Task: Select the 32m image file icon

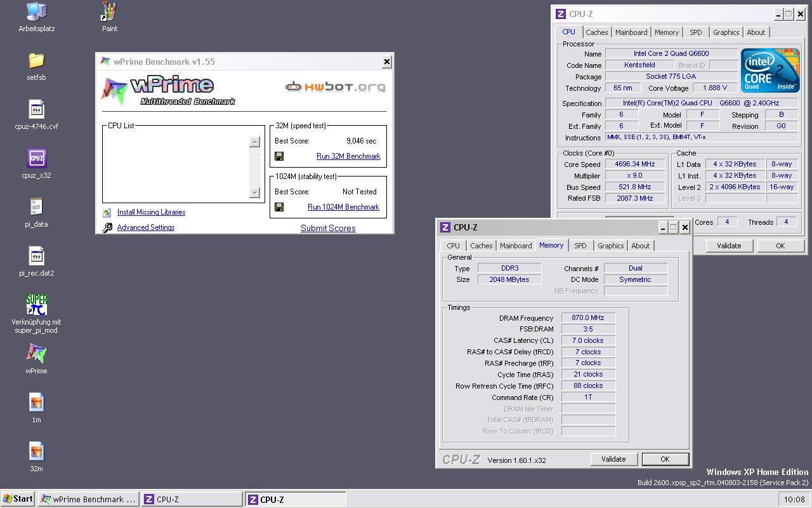Action: click(x=36, y=451)
